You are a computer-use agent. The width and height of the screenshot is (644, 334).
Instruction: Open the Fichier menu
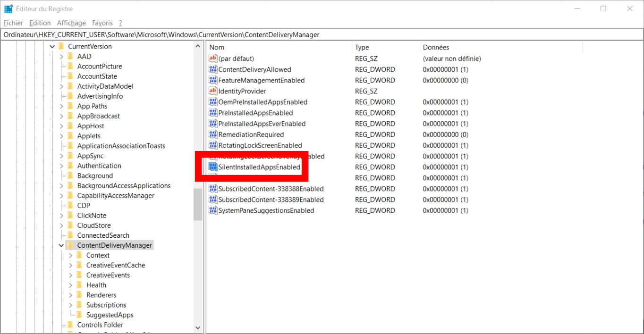tap(13, 23)
